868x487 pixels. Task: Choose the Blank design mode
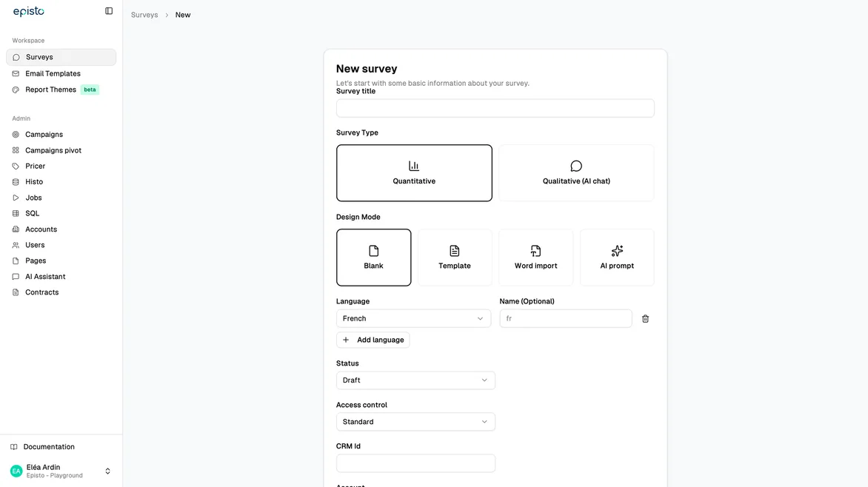(x=374, y=258)
